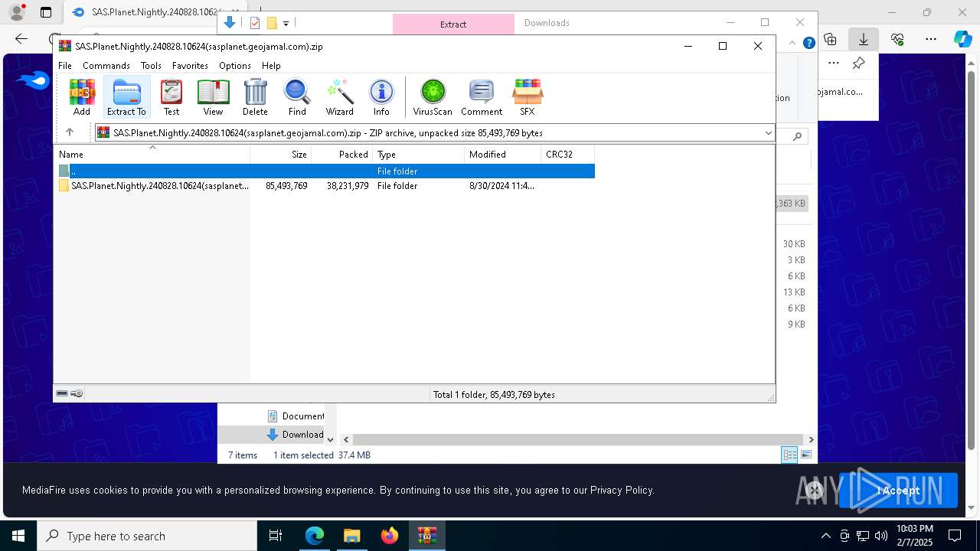Show archive Info
Screen dimensions: 980x551
381,97
